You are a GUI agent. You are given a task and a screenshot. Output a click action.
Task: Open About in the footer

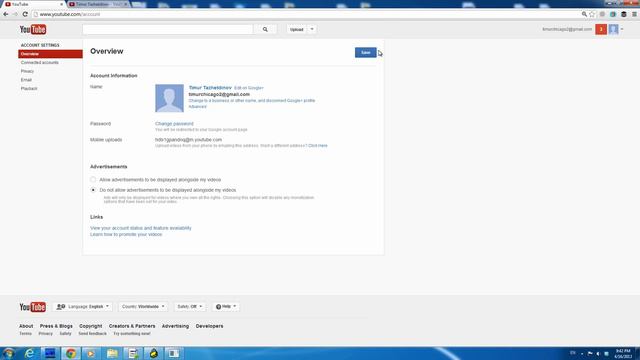pos(26,326)
